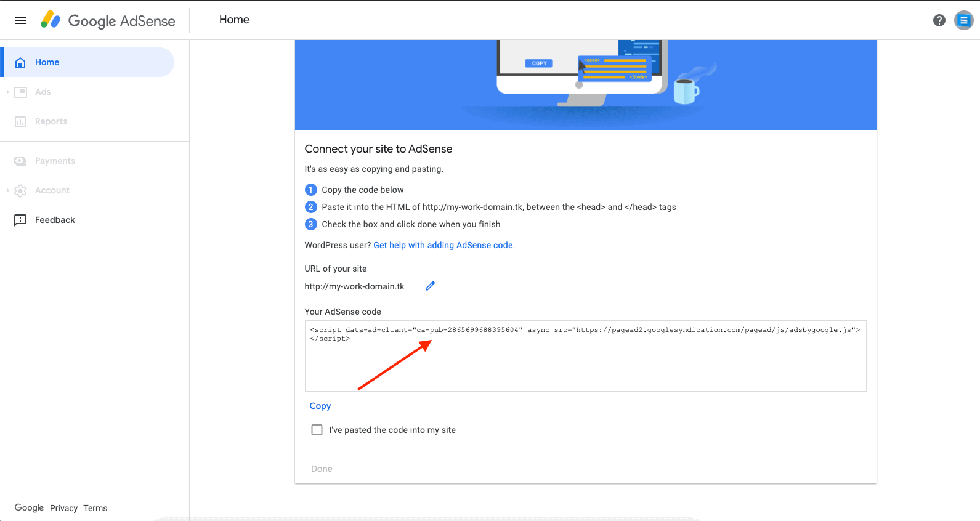Click the Home house icon in sidebar
This screenshot has height=521, width=980.
click(20, 62)
